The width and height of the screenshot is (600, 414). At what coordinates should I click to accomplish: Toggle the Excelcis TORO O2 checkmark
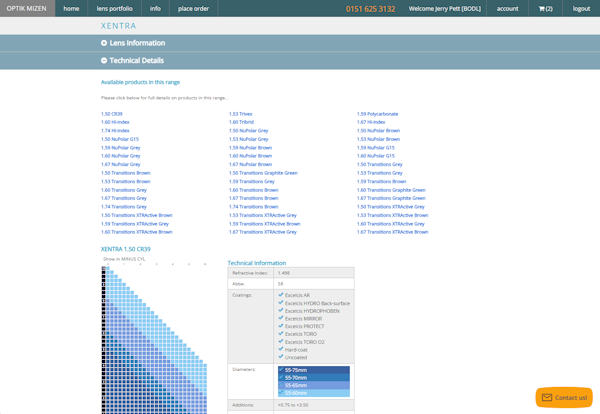[281, 341]
